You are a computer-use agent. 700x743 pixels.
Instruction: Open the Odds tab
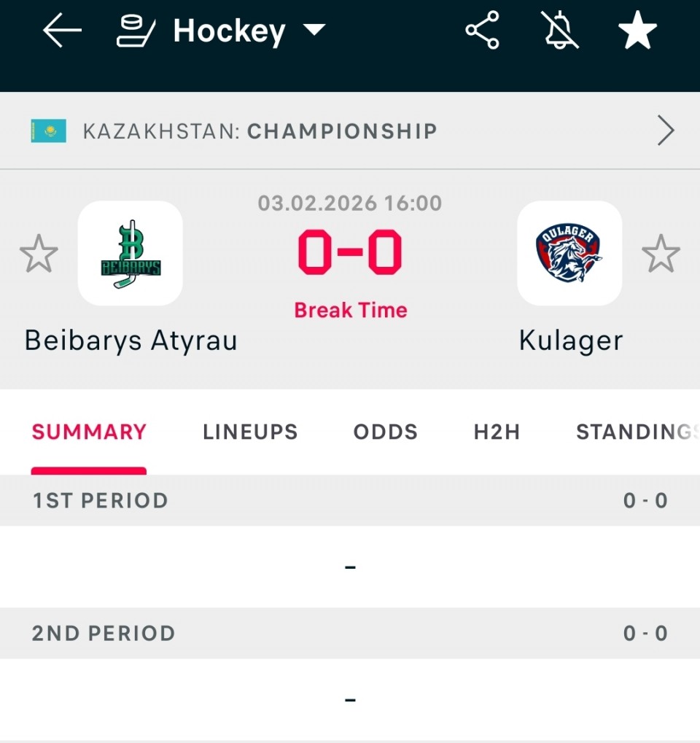(386, 432)
